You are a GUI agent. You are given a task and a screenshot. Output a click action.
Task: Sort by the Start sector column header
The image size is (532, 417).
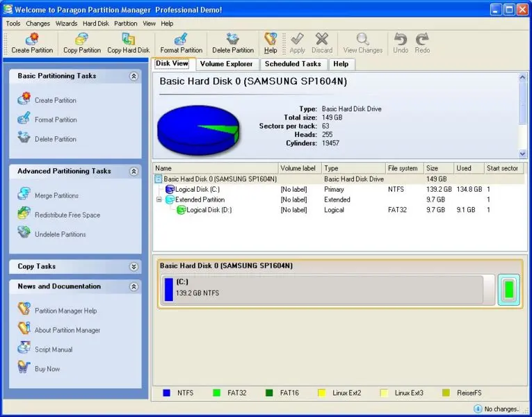pyautogui.click(x=504, y=168)
